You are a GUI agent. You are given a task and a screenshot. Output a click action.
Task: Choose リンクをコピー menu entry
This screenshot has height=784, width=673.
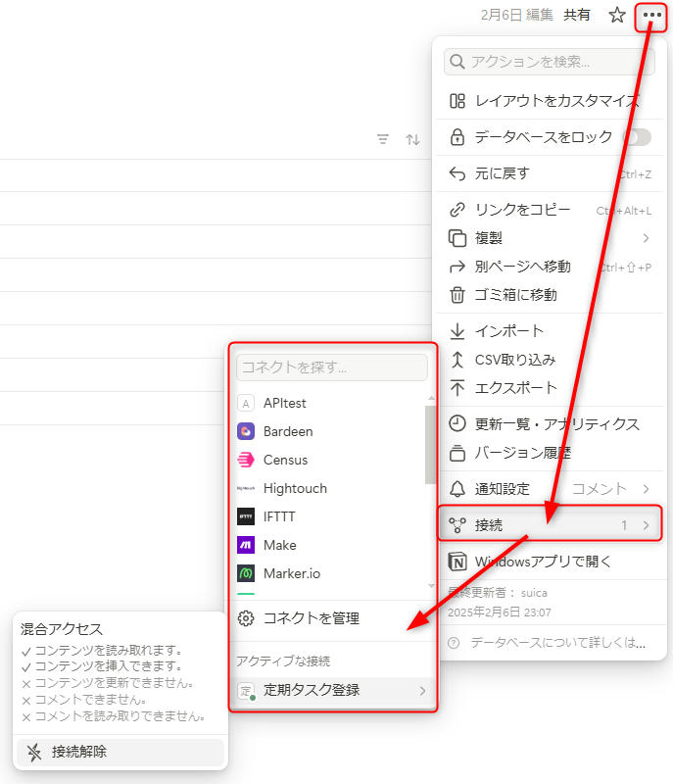tap(550, 210)
